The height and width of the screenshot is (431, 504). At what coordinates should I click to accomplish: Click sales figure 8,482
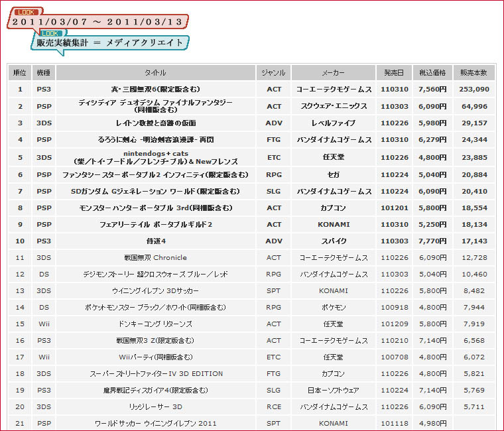[x=474, y=291]
